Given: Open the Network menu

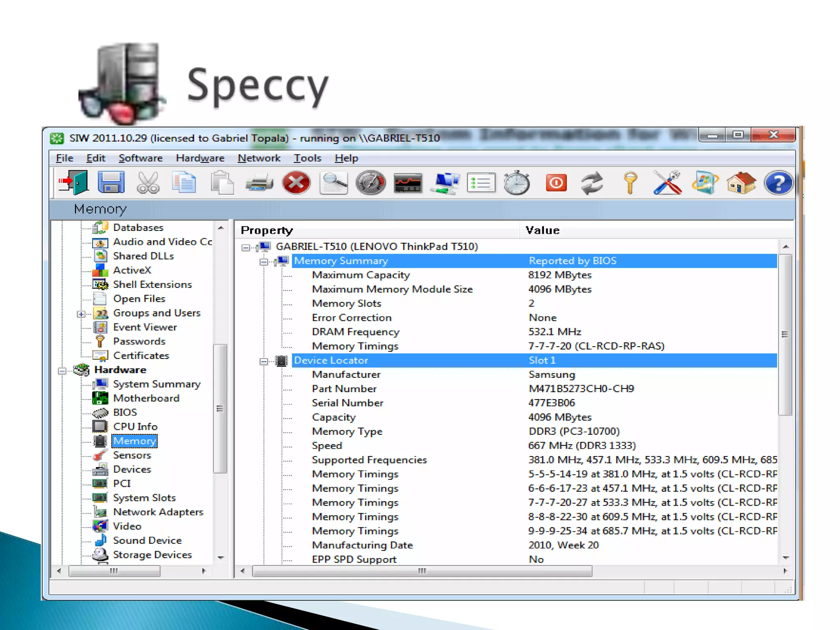Looking at the screenshot, I should [259, 158].
